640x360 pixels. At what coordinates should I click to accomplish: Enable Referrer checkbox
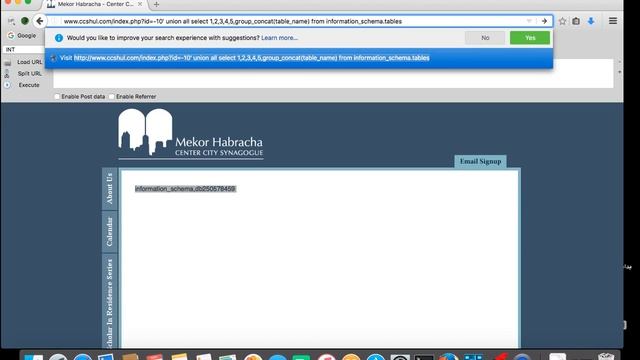[x=111, y=97]
